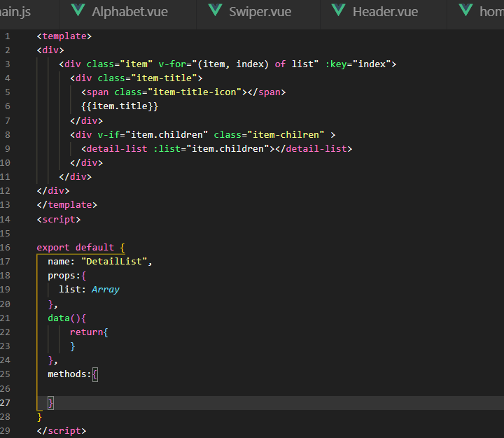Click line number 3 in the gutter
Viewport: 504px width, 438px height.
[8, 64]
